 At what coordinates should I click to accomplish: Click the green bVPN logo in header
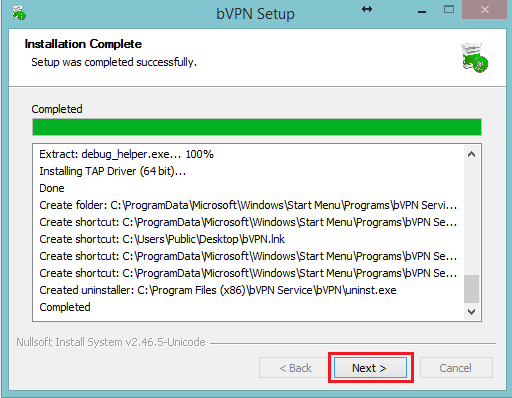[x=474, y=57]
